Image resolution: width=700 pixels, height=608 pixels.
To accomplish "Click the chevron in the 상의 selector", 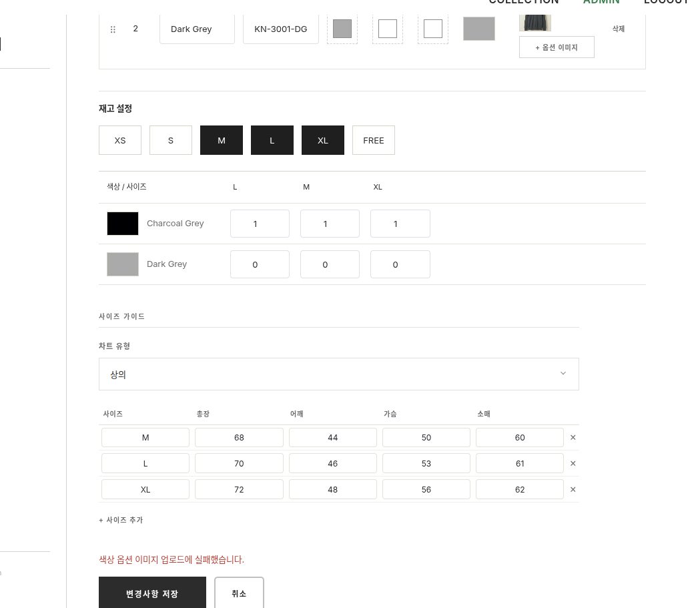I will 563,373.
